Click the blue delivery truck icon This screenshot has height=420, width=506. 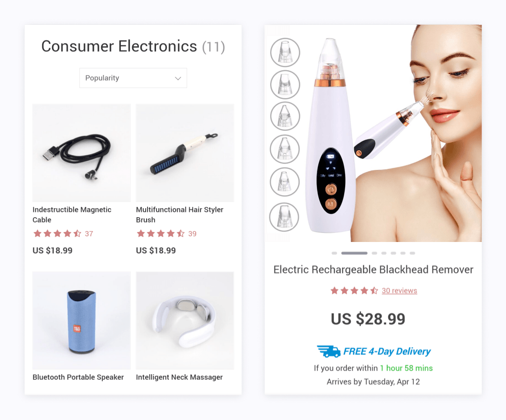click(328, 351)
